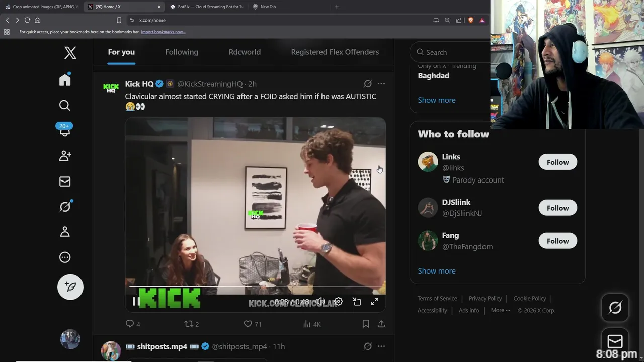View analytics for the 4K views post

[x=312, y=324]
